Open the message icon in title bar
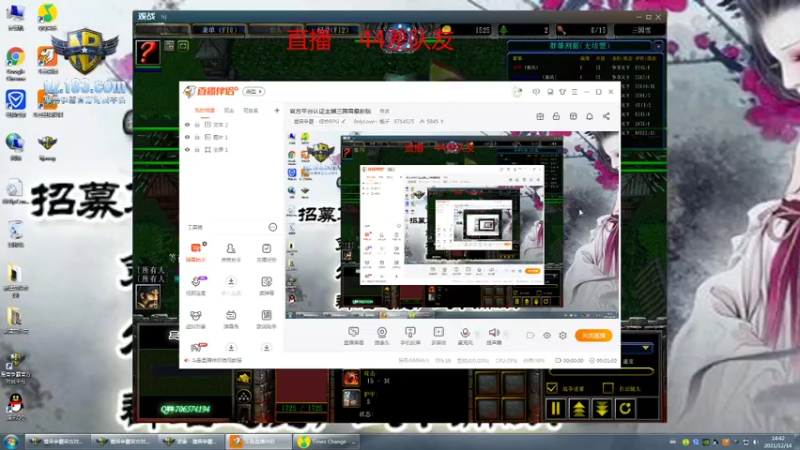The width and height of the screenshot is (800, 450). (536, 92)
